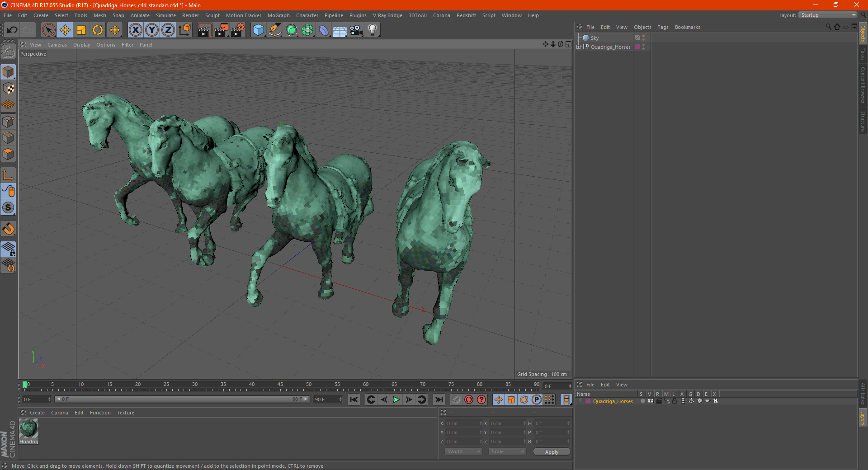Open the spline Pen tool

(274, 30)
